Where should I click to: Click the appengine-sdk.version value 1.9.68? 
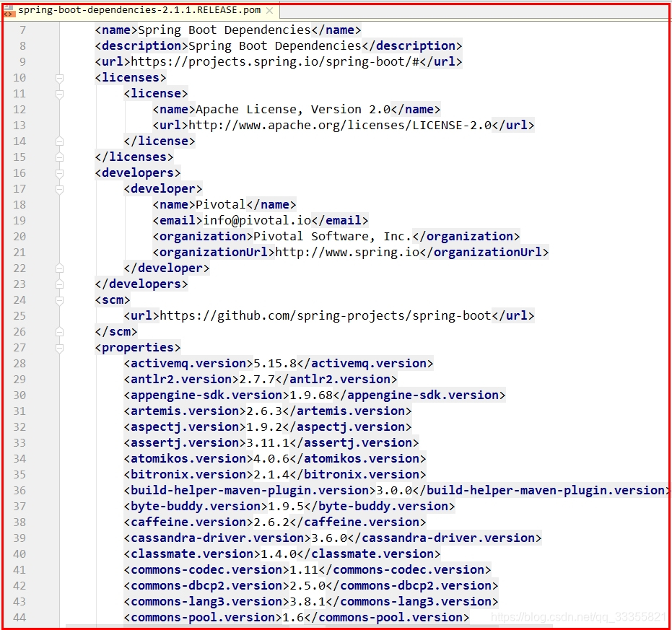[310, 395]
